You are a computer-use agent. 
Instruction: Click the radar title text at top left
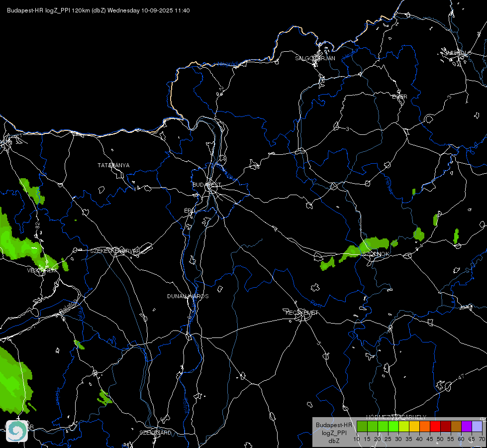click(x=98, y=10)
